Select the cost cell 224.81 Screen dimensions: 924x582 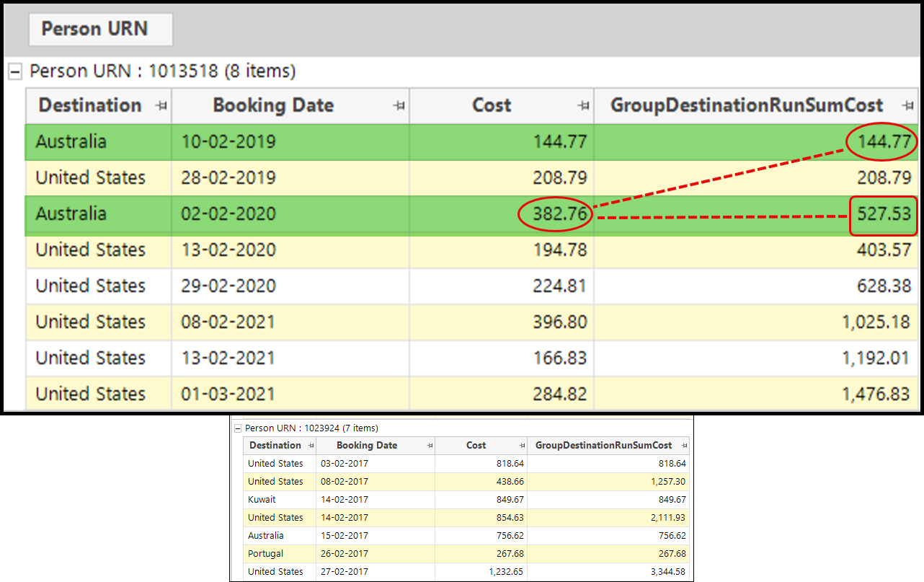[x=502, y=286]
